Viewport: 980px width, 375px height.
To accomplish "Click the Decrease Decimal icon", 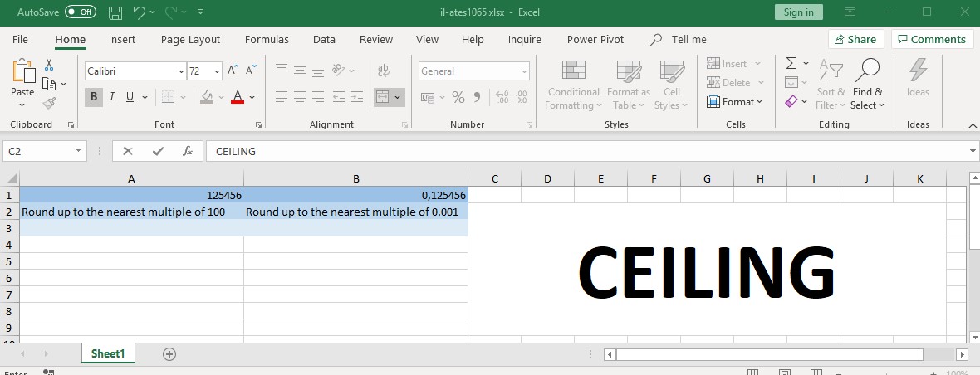I will point(520,97).
